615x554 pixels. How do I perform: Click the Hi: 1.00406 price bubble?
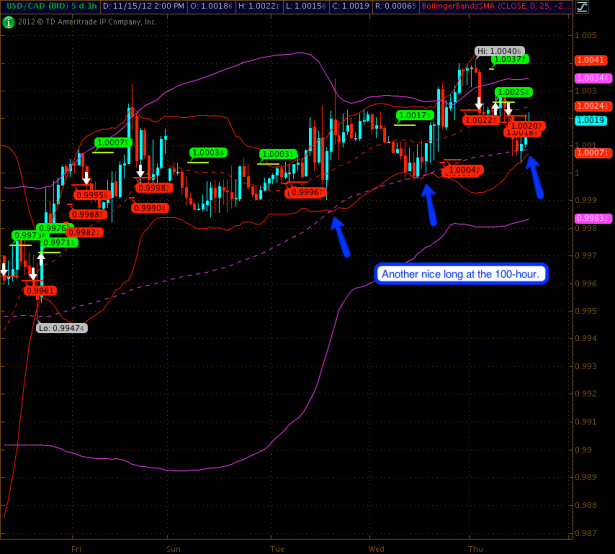[499, 51]
